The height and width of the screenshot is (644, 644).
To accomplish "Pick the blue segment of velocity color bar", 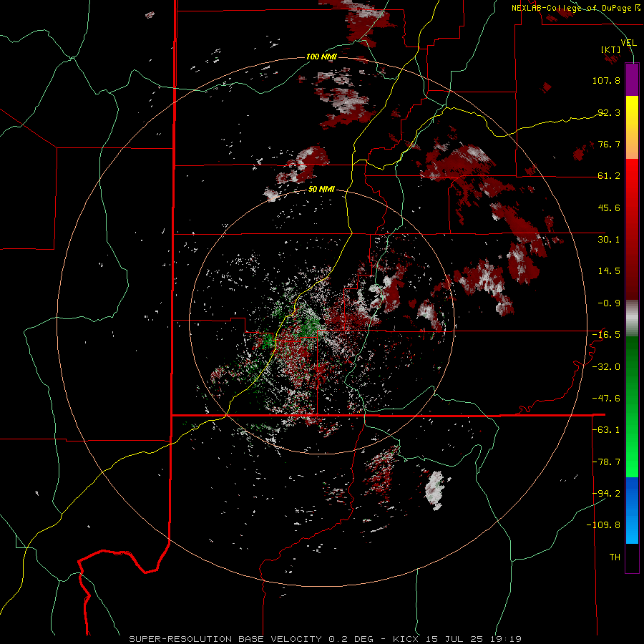I will 632,510.
